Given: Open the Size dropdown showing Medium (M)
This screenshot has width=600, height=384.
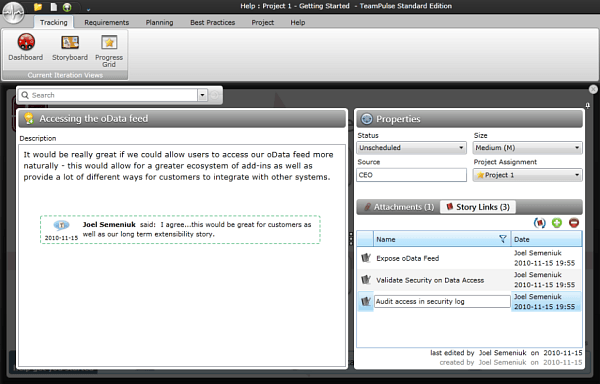Looking at the screenshot, I should click(528, 148).
